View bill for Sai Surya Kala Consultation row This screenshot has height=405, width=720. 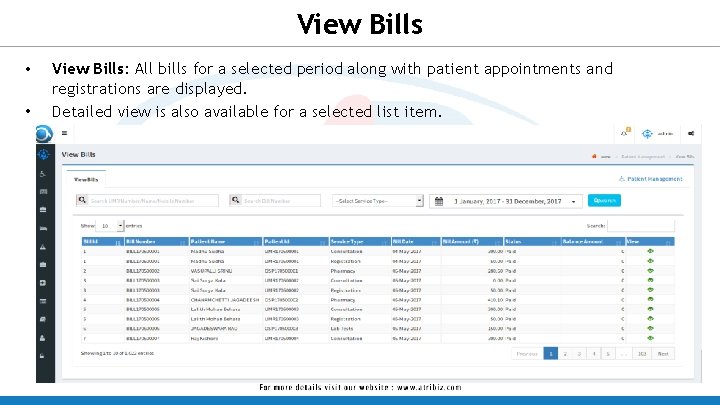[x=650, y=280]
